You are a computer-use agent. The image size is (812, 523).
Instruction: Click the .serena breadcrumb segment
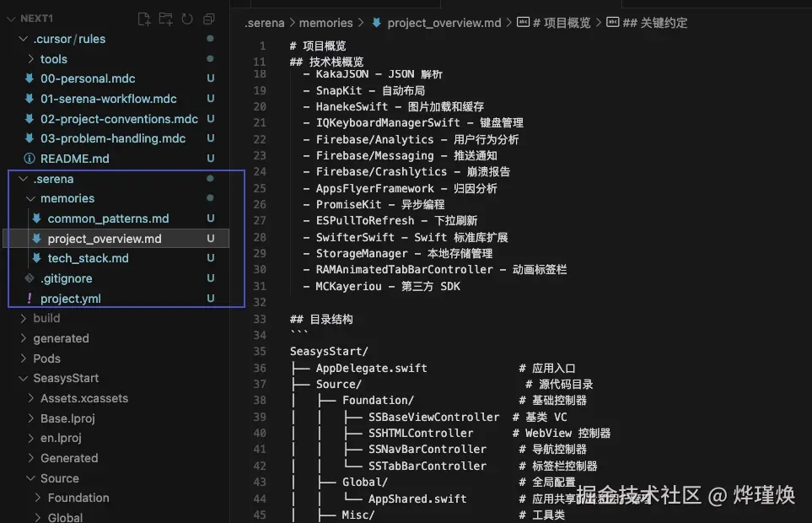click(x=265, y=23)
